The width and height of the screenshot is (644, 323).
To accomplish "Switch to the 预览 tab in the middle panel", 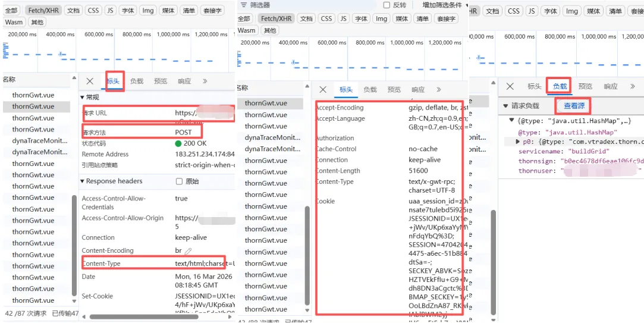I will 394,90.
